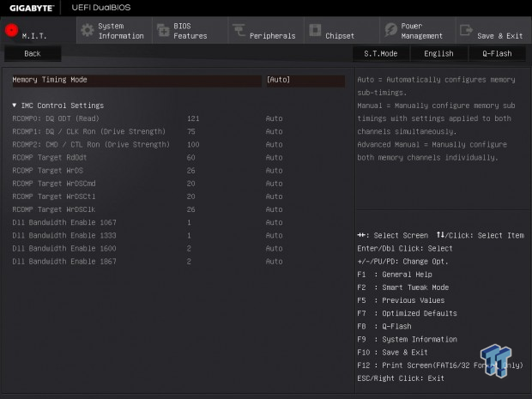Launch Q-Flash from top bar

(497, 53)
